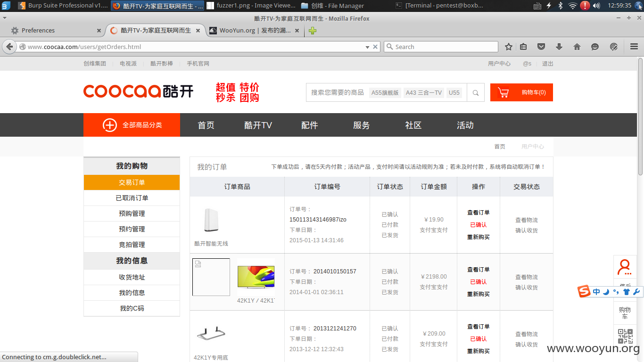
Task: Click the chat bubble toolbar icon
Action: click(595, 47)
